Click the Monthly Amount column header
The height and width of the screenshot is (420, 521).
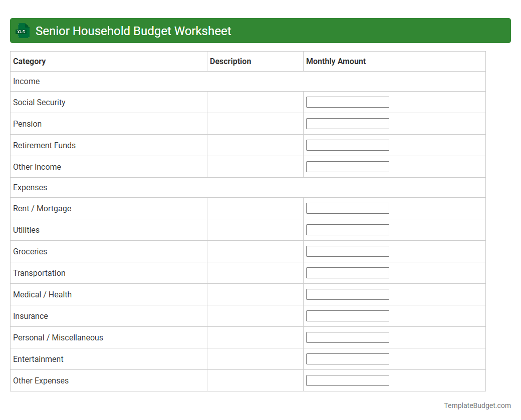point(335,61)
